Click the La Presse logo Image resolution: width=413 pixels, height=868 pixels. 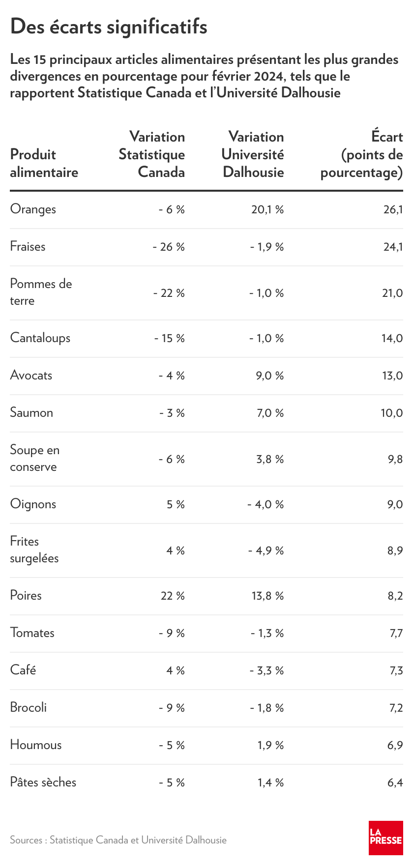pos(386,838)
